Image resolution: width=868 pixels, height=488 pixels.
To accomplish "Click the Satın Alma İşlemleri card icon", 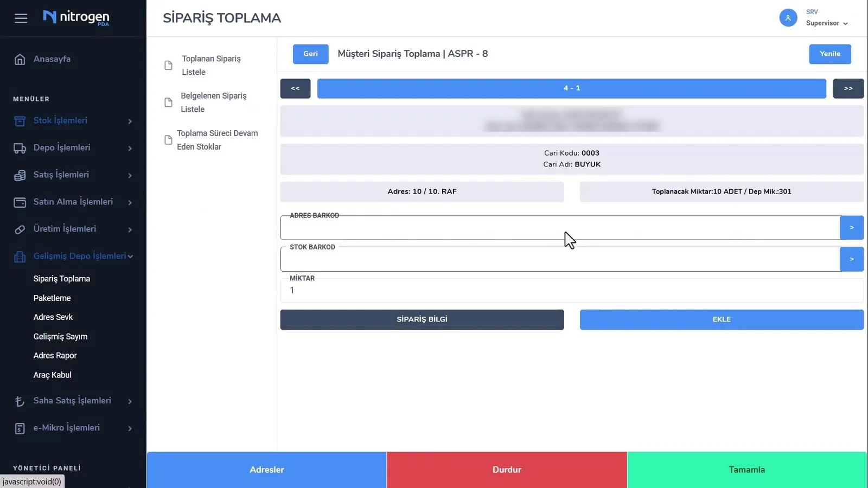I will [20, 202].
